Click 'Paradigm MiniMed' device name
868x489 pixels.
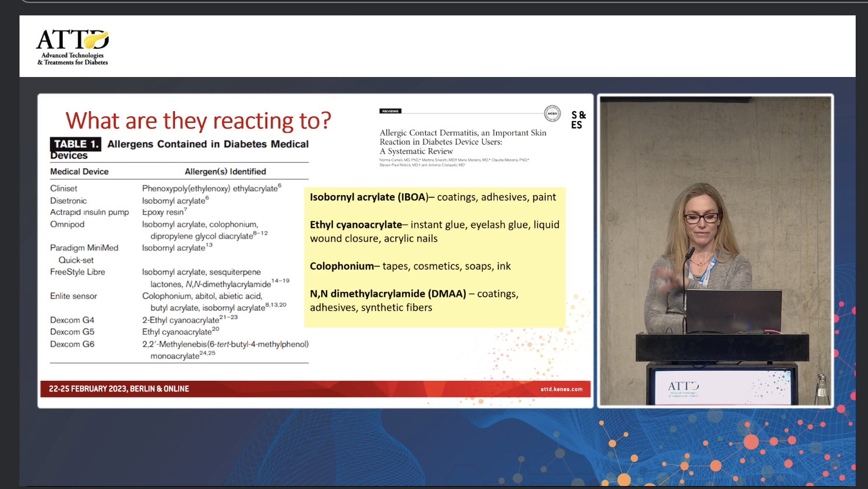[84, 248]
